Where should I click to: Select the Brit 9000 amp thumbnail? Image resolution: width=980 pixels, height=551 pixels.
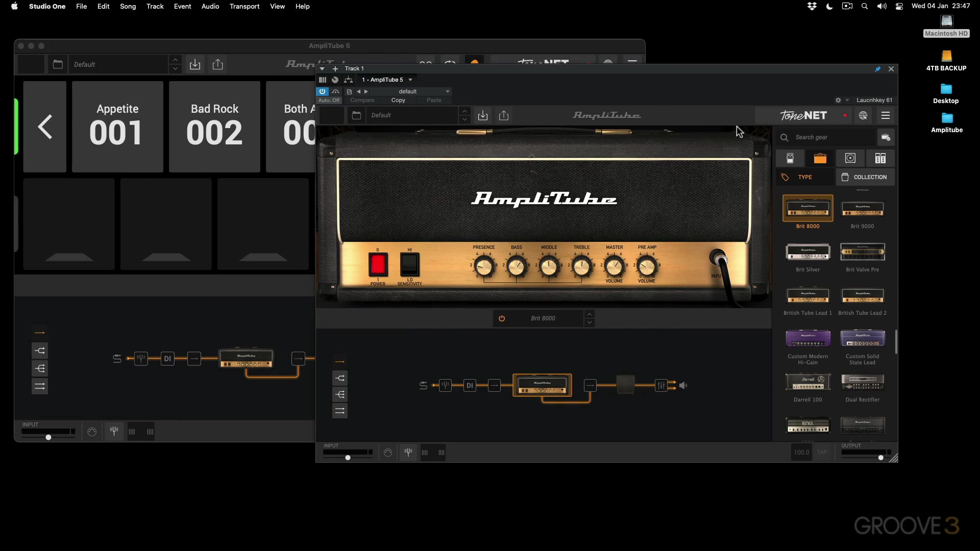click(x=863, y=208)
